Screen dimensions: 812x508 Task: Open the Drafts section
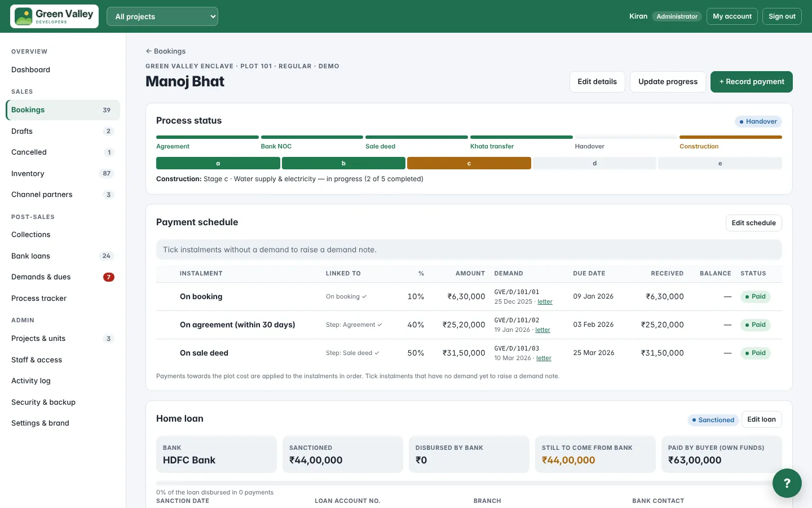tap(63, 132)
